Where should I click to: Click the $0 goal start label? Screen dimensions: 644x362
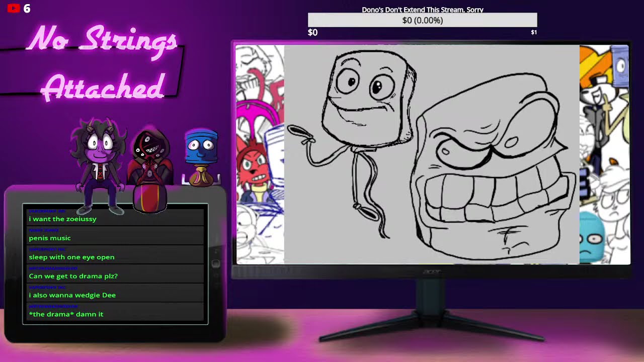click(x=312, y=32)
